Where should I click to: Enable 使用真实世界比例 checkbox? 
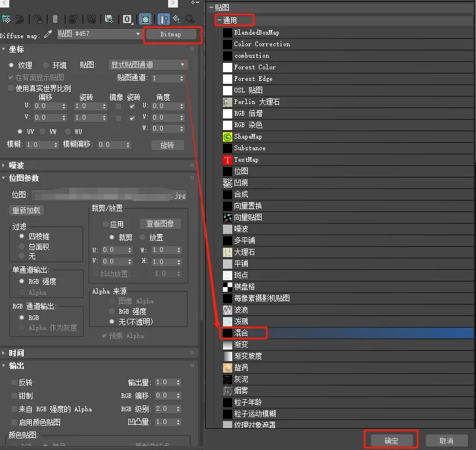[x=11, y=88]
